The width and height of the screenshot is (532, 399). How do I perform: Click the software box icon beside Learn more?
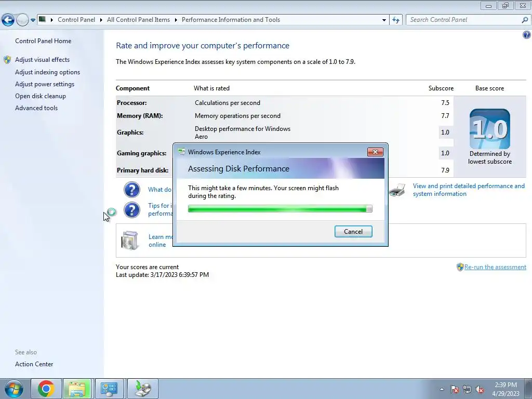129,240
